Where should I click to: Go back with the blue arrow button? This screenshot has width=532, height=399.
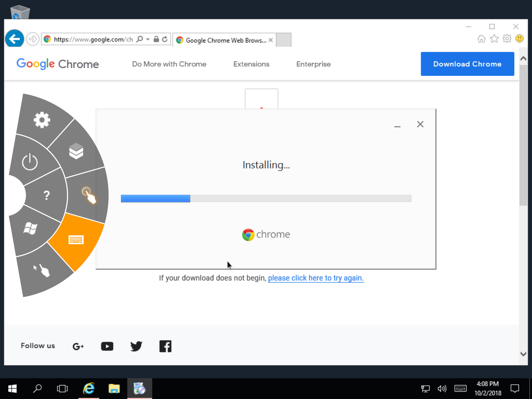[15, 39]
